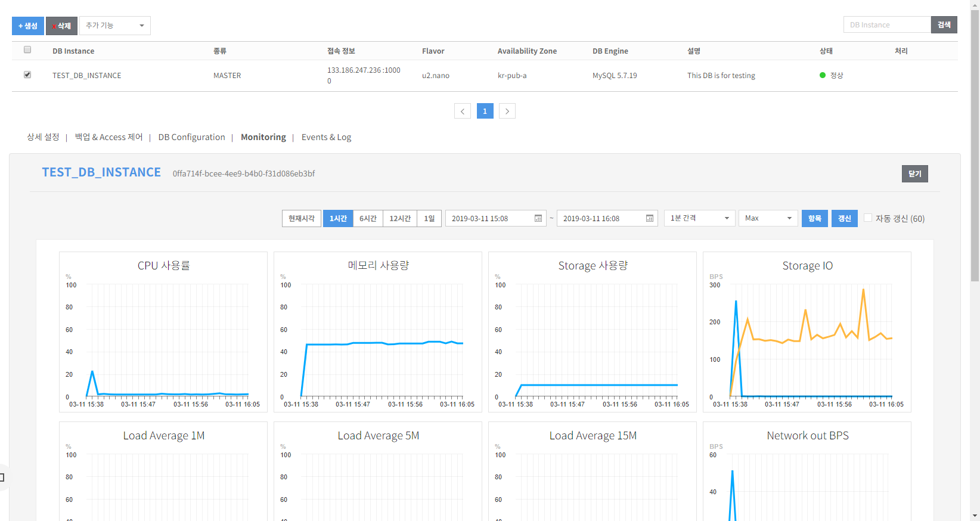Open calendar icon for start date
This screenshot has height=521, width=980.
tap(538, 218)
